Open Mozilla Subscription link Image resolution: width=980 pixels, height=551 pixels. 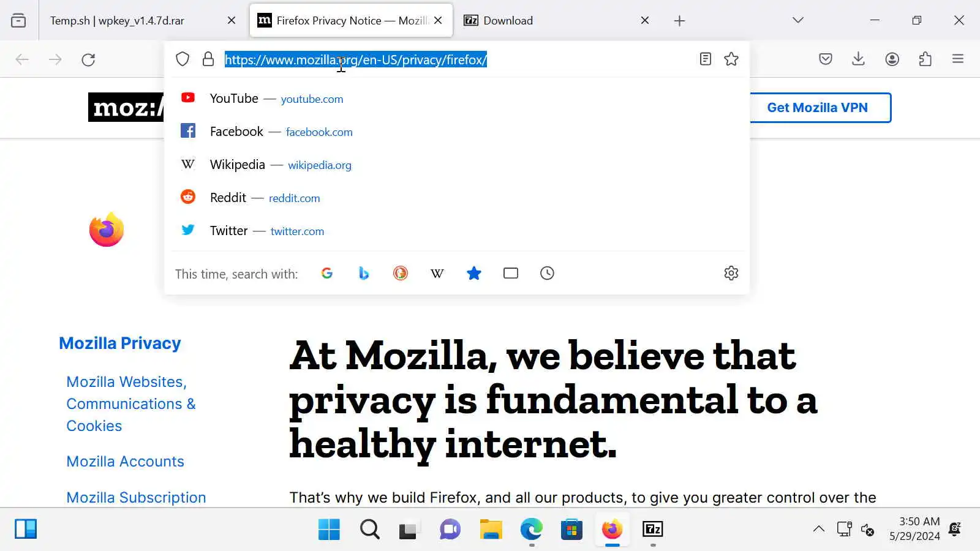coord(136,497)
